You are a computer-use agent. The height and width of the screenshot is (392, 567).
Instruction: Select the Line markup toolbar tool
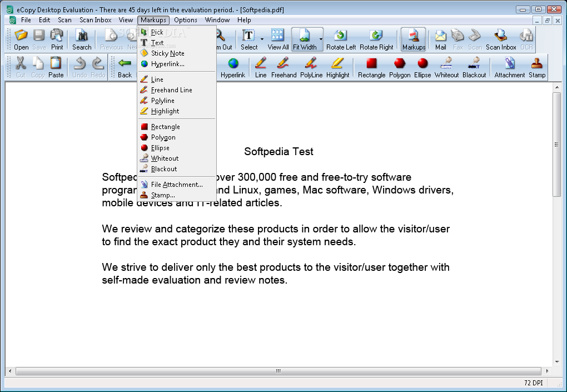pyautogui.click(x=260, y=67)
